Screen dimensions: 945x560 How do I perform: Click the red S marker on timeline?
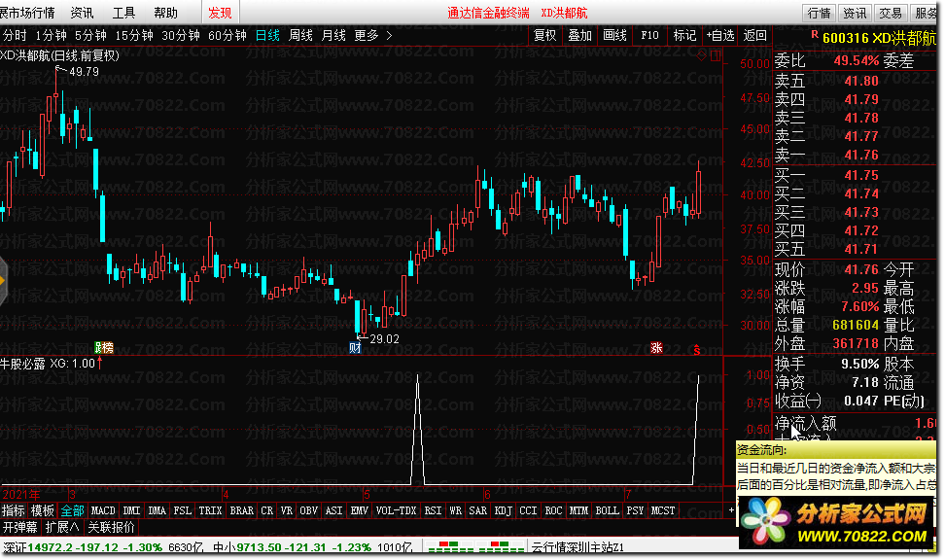click(x=697, y=350)
